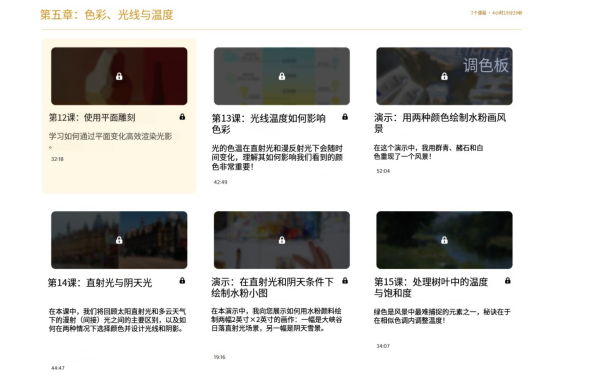This screenshot has height=383, width=600.
Task: Click duration 52:04 under two-color demo
Action: [383, 171]
